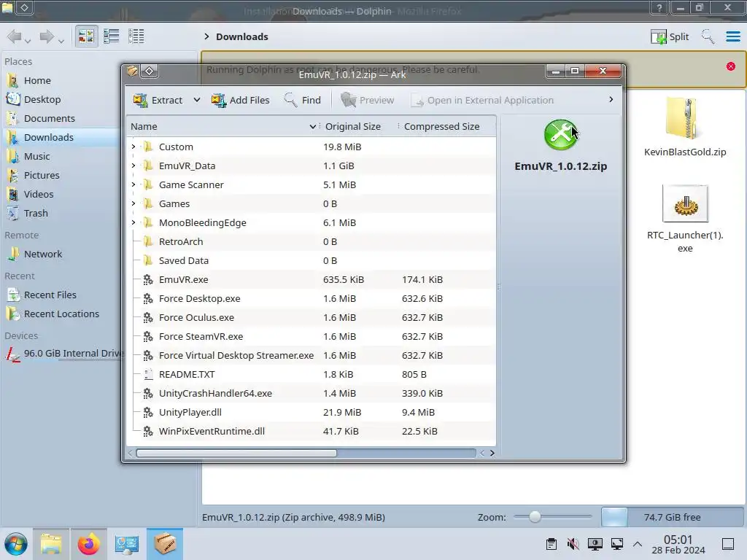This screenshot has height=560, width=747.
Task: Select UnityPlayer.dll file icon
Action: tap(148, 413)
